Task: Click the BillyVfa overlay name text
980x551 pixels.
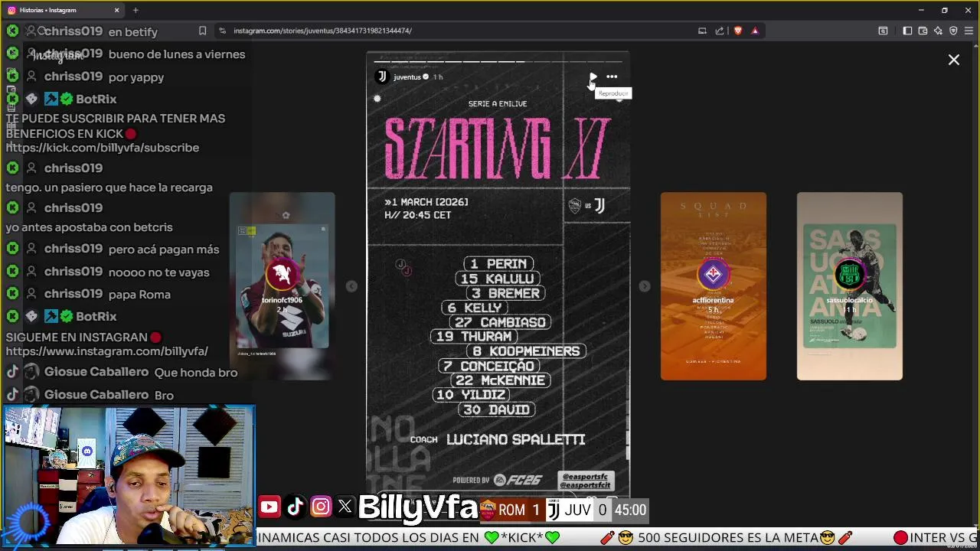Action: click(418, 507)
